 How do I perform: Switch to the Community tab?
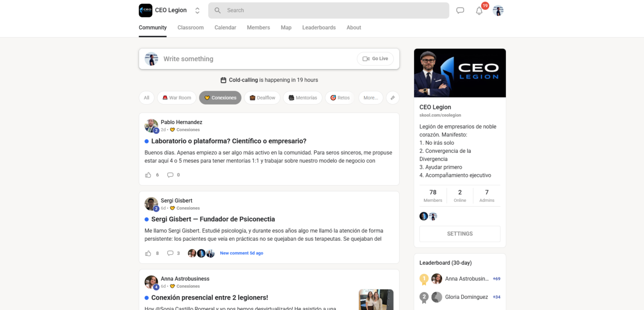coord(153,28)
